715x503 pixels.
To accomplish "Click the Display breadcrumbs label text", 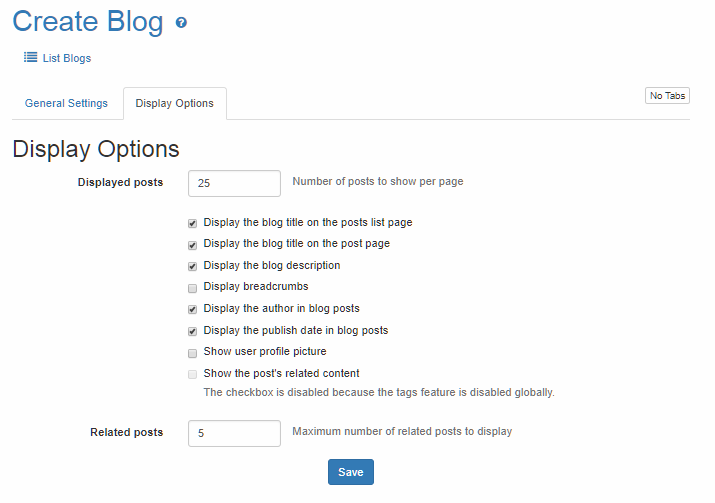I will coord(255,287).
